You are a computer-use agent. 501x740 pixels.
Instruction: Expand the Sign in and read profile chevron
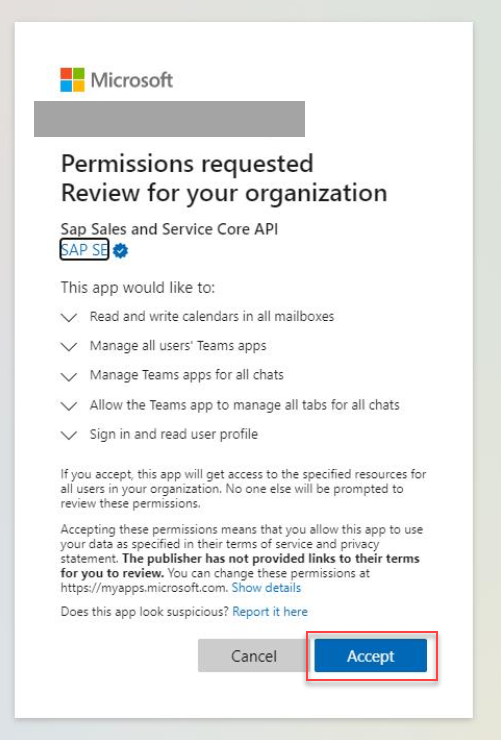[69, 435]
